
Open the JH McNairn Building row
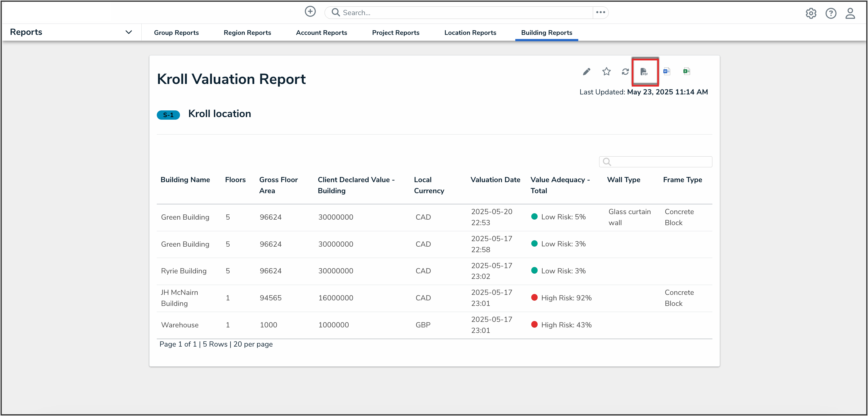179,298
